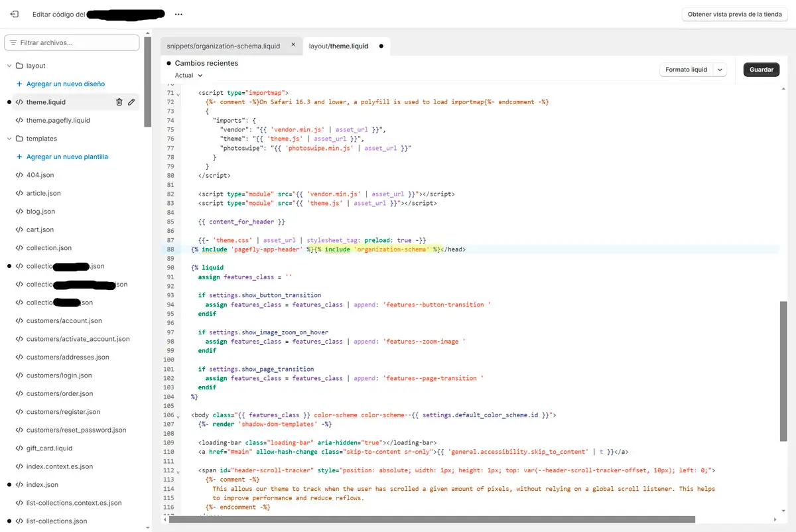
Task: Open the three-dots more actions menu
Action: [x=178, y=14]
